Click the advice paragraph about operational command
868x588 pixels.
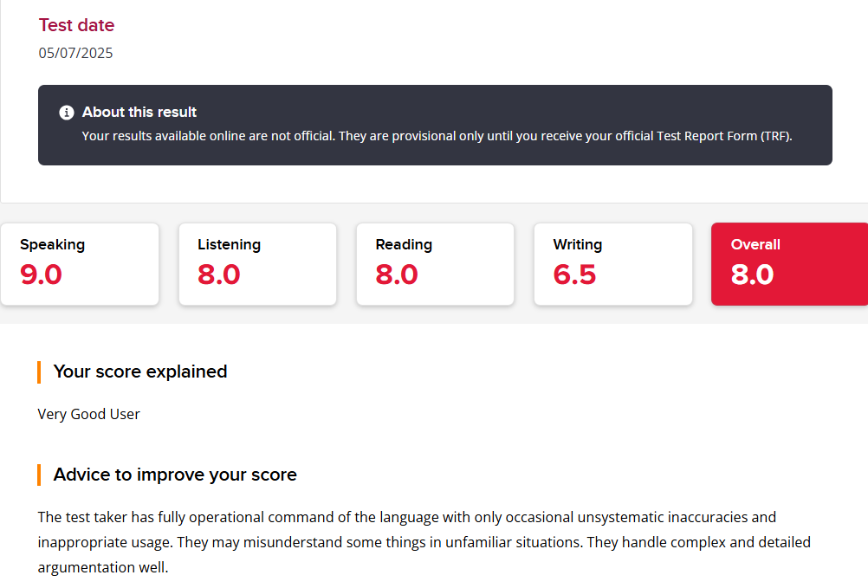coord(424,542)
